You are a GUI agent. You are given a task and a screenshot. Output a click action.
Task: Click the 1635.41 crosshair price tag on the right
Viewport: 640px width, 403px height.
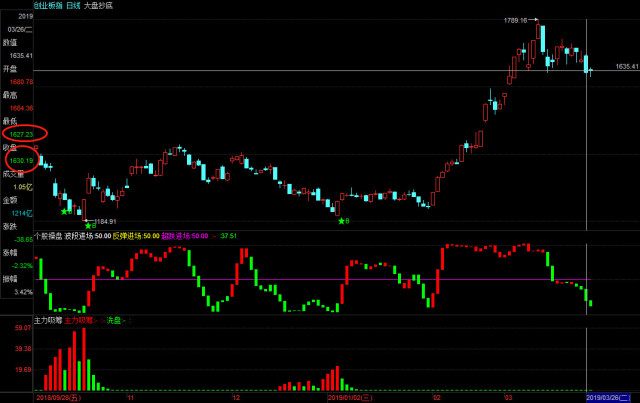pyautogui.click(x=627, y=66)
